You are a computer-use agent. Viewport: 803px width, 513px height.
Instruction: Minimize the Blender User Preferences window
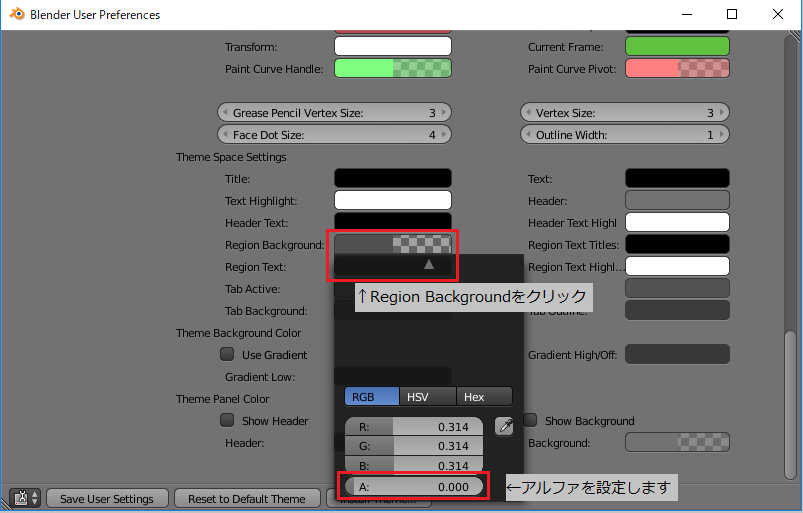[x=687, y=14]
